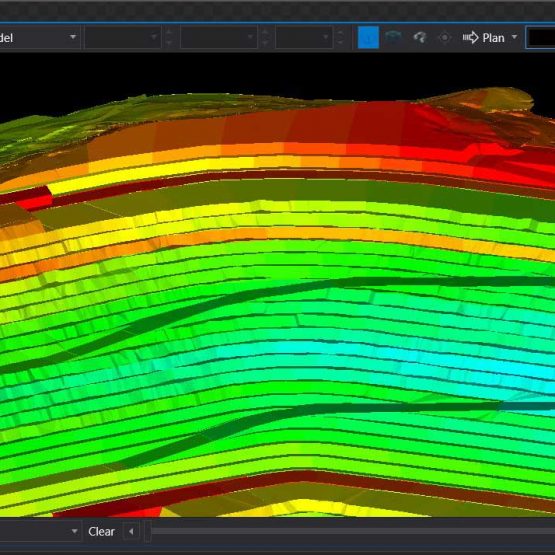
Task: Click the black input field right of Plan
Action: tap(540, 37)
